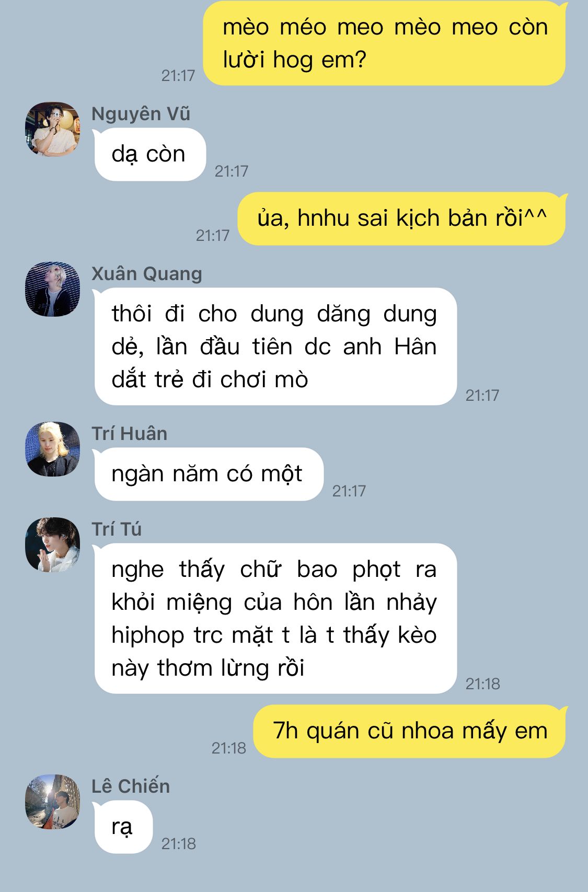Tap the "rạ" message bubble
Image resolution: width=588 pixels, height=892 pixels.
pos(123,827)
